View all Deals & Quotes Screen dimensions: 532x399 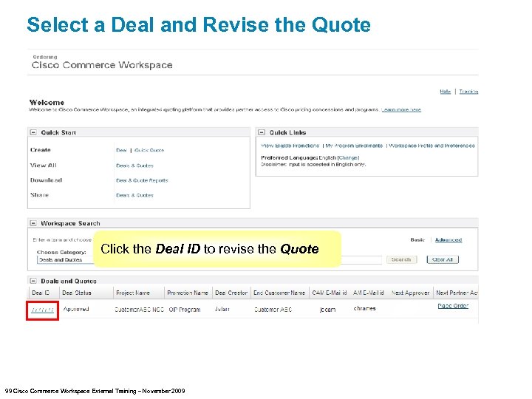tap(134, 166)
